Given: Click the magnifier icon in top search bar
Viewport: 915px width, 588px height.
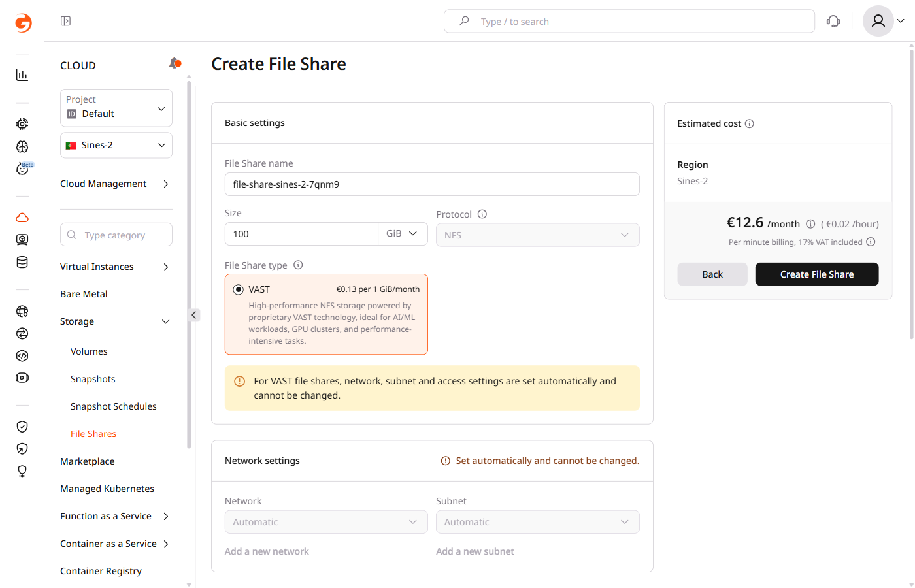Looking at the screenshot, I should tap(464, 21).
